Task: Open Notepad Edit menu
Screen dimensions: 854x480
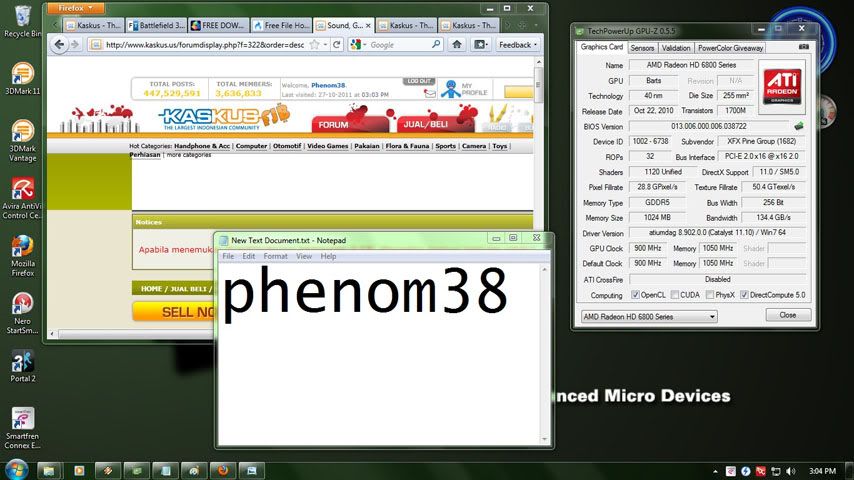Action: (x=248, y=256)
